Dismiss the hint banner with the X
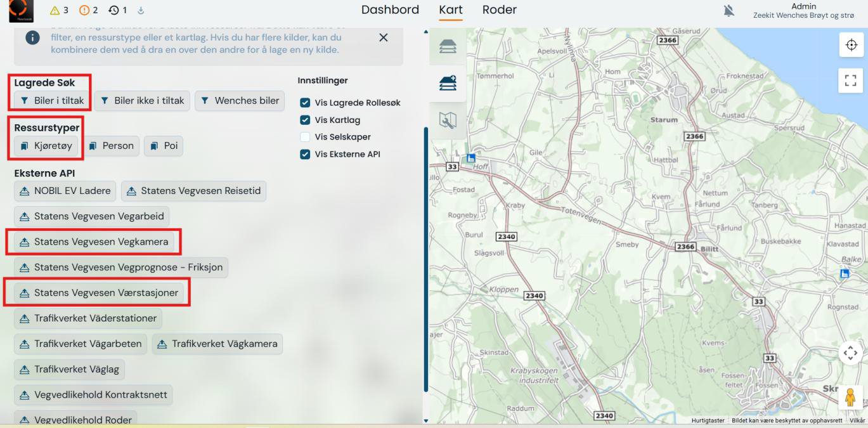Screen dimensions: 868x428 click(x=383, y=37)
